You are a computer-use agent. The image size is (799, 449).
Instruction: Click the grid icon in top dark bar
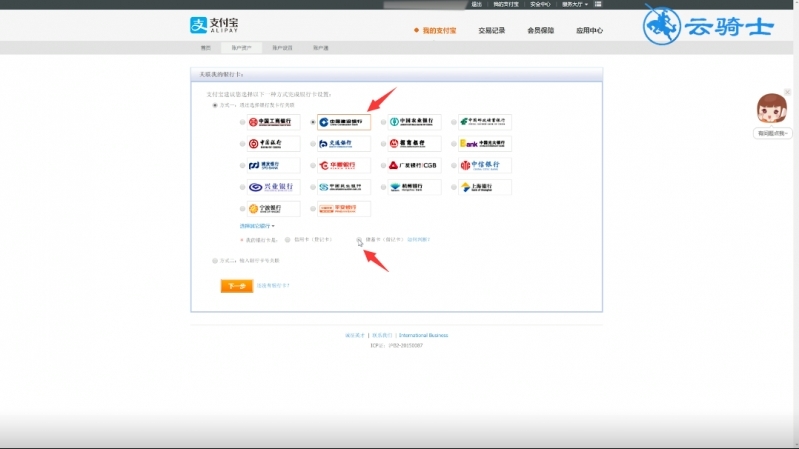coord(598,4)
